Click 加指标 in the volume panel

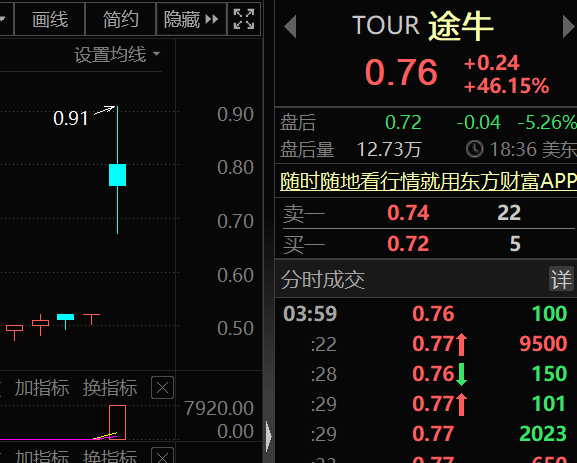[x=42, y=388]
